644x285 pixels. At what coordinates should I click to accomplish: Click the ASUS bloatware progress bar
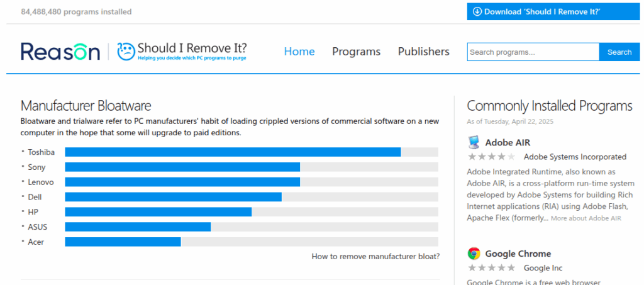tap(252, 226)
